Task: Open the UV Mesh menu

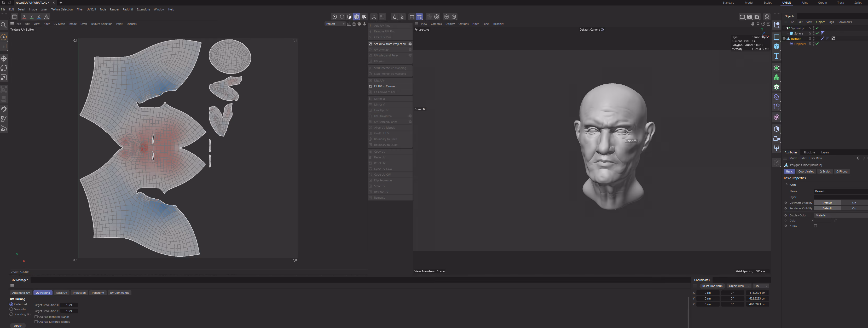Action: [59, 24]
